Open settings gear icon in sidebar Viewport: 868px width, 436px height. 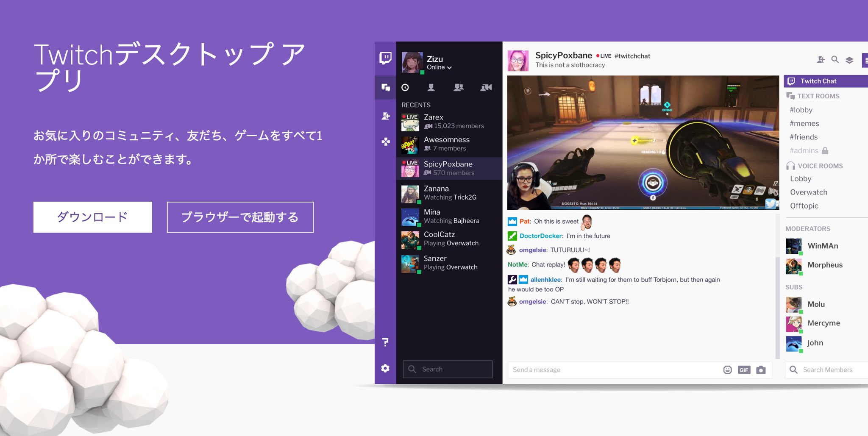pos(385,368)
